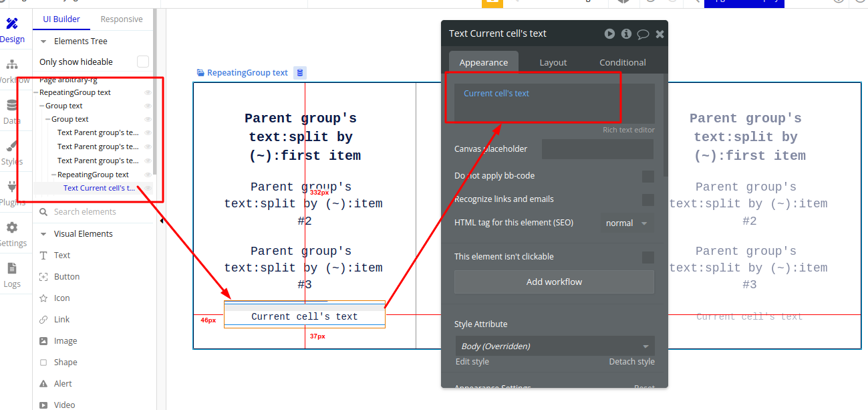Select the Shape element in Visual Elements
Viewport: 868px width, 410px height.
[65, 363]
